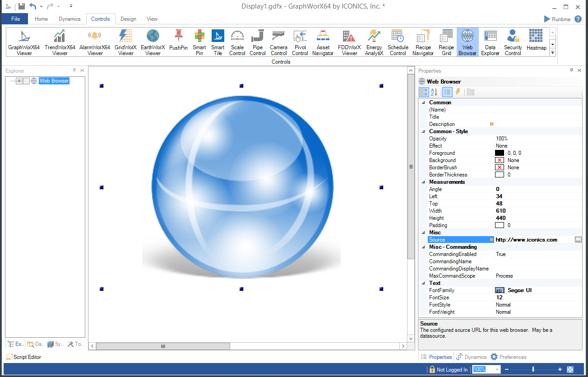
Task: Insert a TrendWorX64 Viewer control
Action: pos(60,42)
